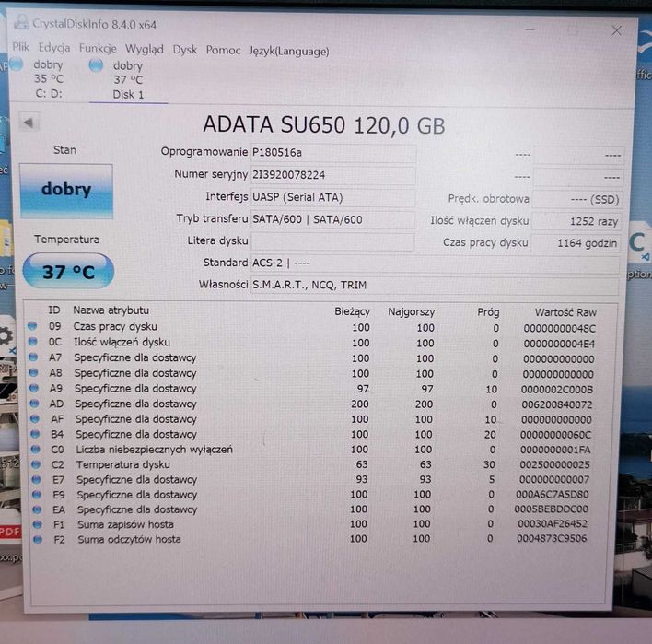Open the Wygląd menu

(145, 50)
